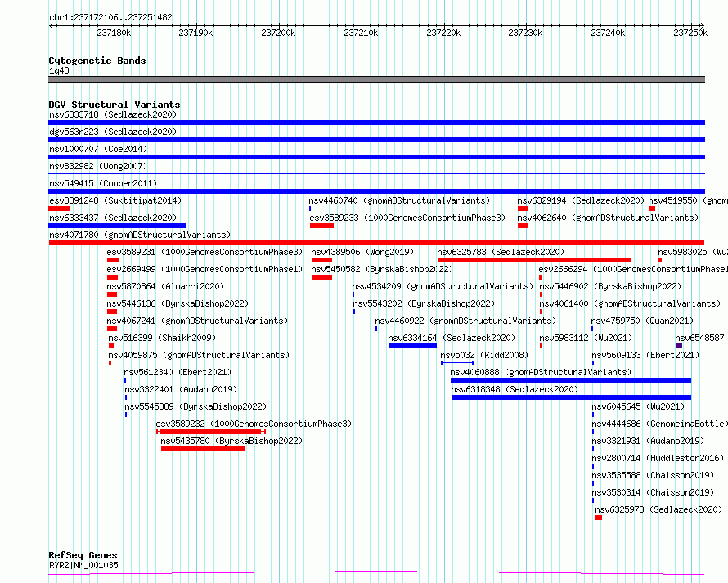Click the red nsv6325783 variant bar
The image size is (728, 583).
[x=534, y=260]
